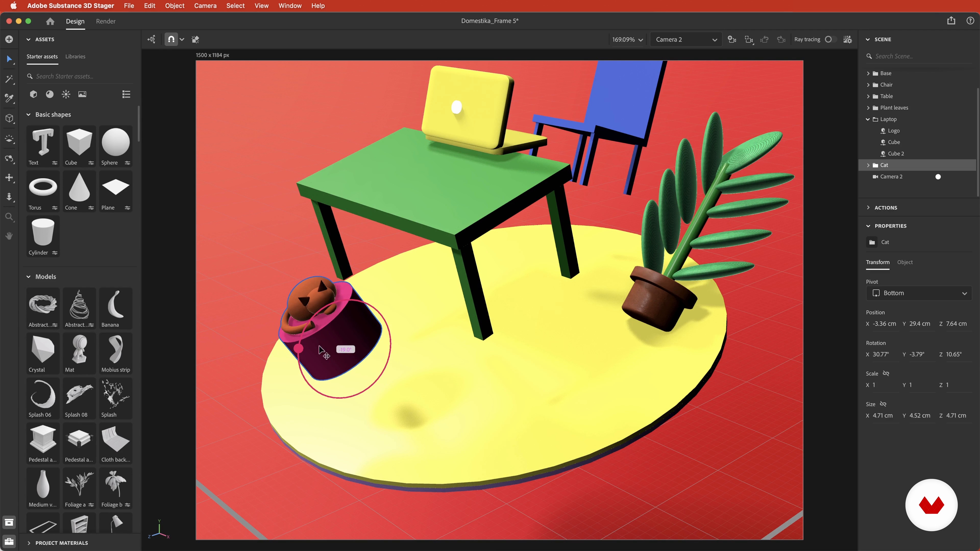
Task: Click the frame selection icon in viewport toolbar
Action: click(749, 39)
